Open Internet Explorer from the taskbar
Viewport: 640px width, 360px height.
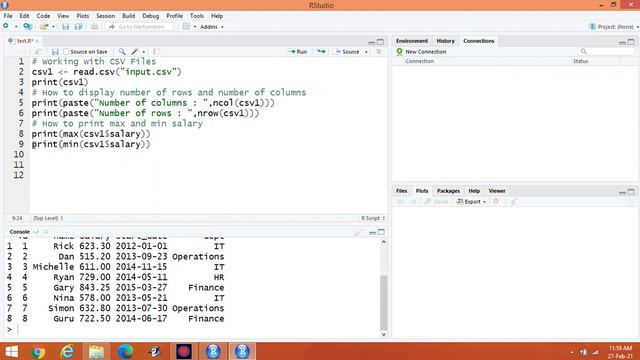67,351
